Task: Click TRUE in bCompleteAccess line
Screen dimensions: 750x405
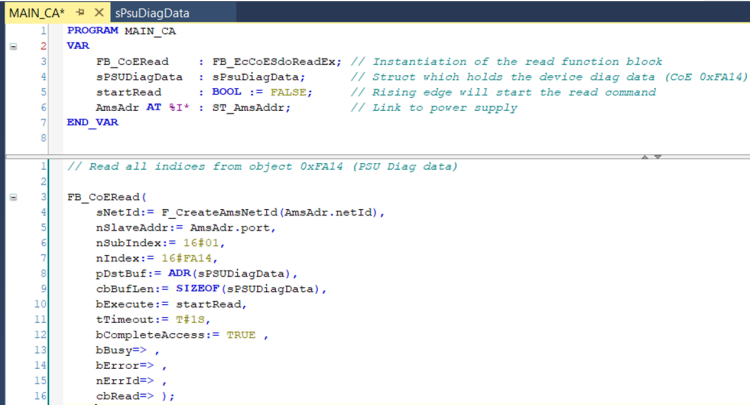Action: pyautogui.click(x=241, y=335)
